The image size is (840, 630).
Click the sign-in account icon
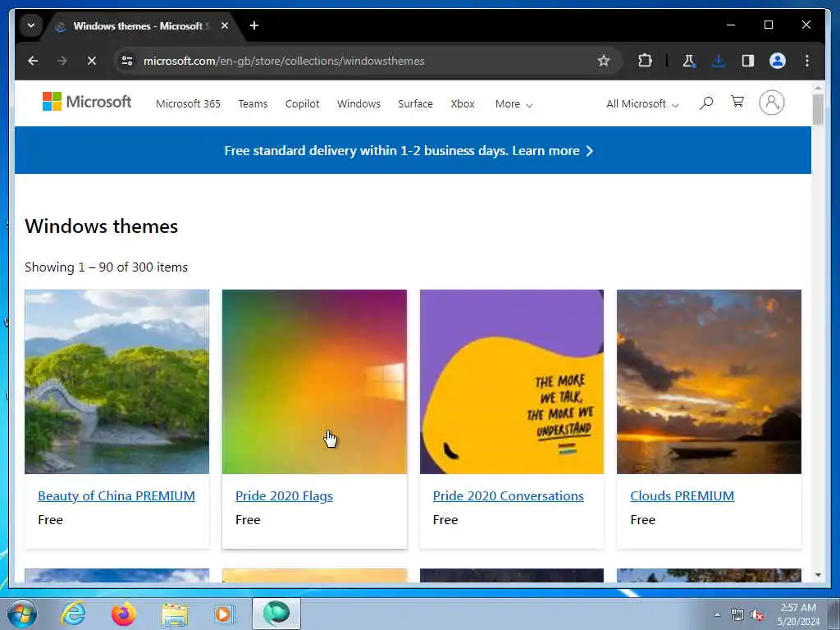click(x=771, y=103)
